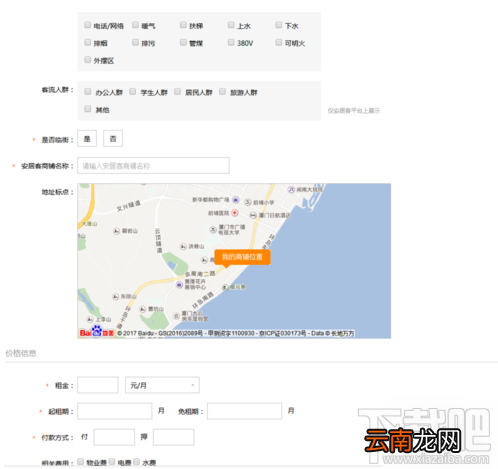Click the 仅安居客平台上展示 hint text

(354, 111)
